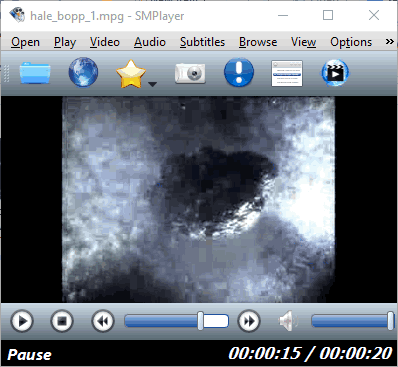
Task: Show file information via blue exclamation icon
Action: pos(239,72)
